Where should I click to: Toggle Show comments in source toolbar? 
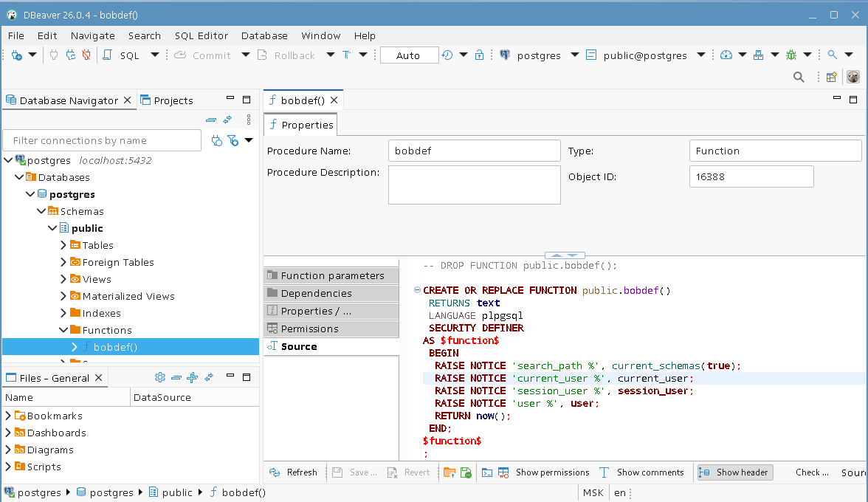pyautogui.click(x=641, y=472)
